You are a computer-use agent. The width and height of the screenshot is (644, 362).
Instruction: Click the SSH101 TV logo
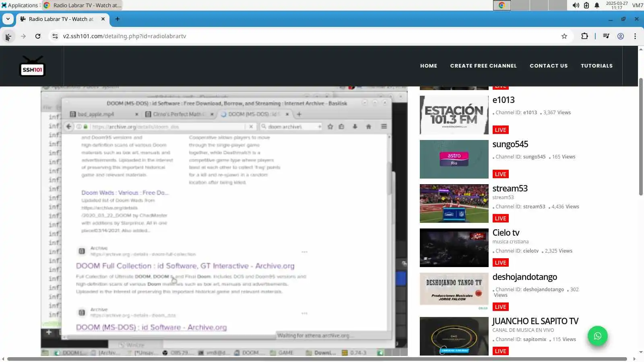click(x=32, y=66)
